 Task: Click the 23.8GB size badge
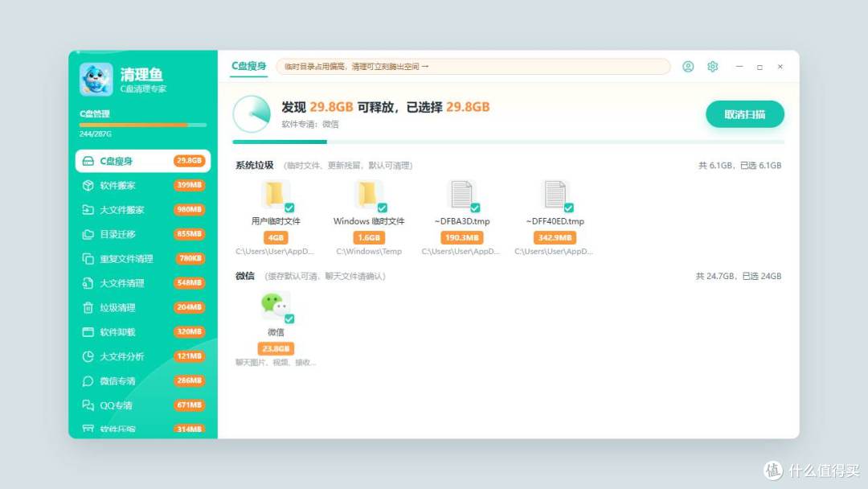[275, 348]
